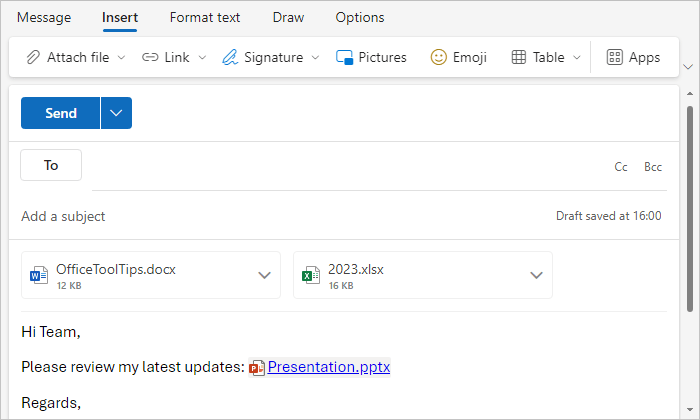Click the OfficeToolTips.docx file name

[116, 270]
